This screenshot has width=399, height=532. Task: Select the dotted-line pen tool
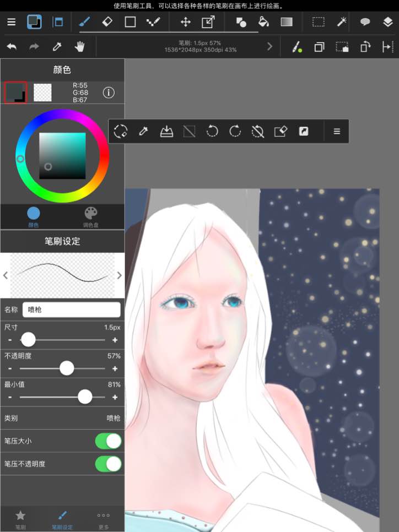pyautogui.click(x=153, y=22)
